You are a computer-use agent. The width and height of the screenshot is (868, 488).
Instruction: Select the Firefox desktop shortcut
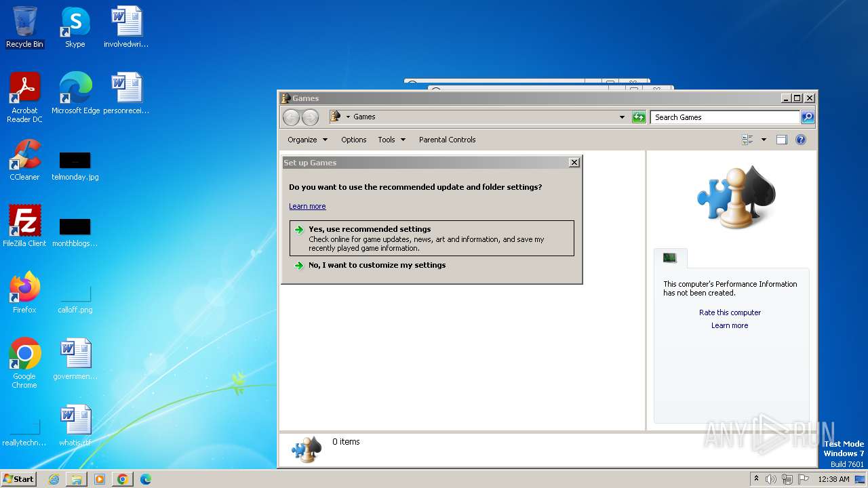pyautogui.click(x=24, y=293)
